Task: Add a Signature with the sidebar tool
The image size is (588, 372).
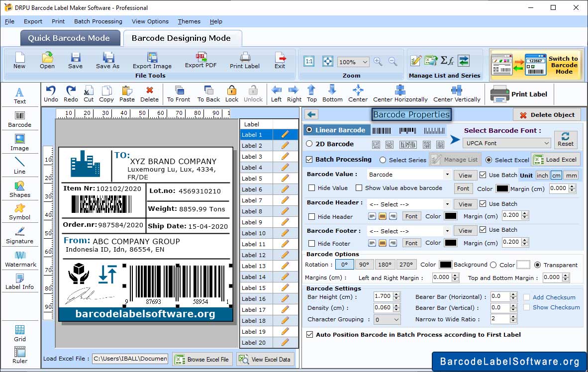Action: (x=19, y=236)
